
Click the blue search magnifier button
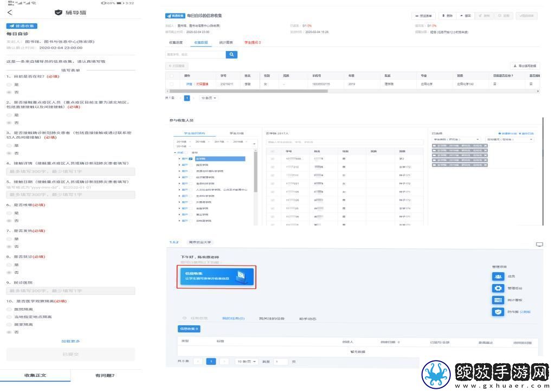tap(231, 55)
